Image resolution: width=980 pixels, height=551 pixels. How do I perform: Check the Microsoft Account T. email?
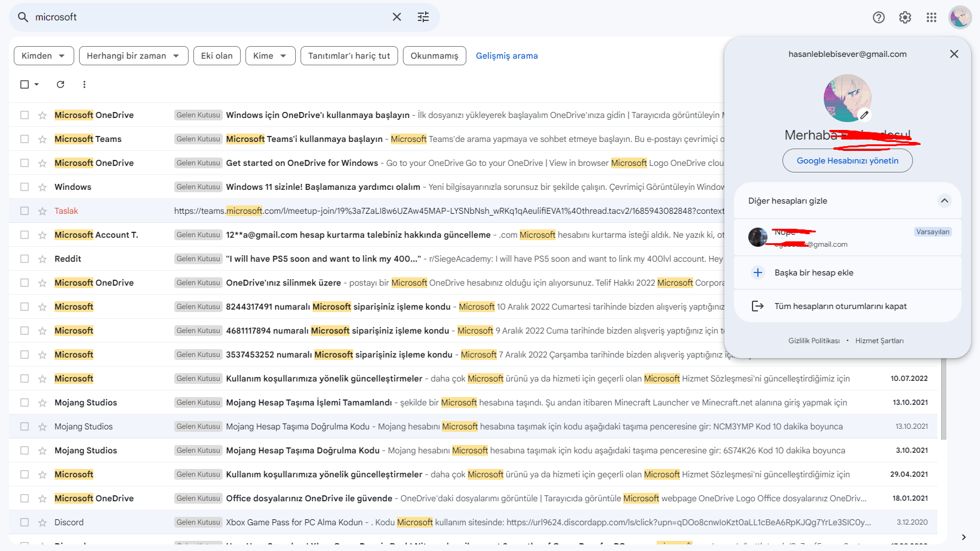point(25,235)
